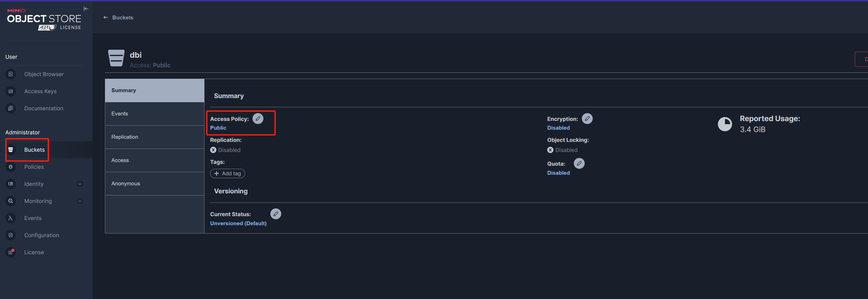The width and height of the screenshot is (868, 299).
Task: Expand the Identity menu chevron
Action: point(80,184)
